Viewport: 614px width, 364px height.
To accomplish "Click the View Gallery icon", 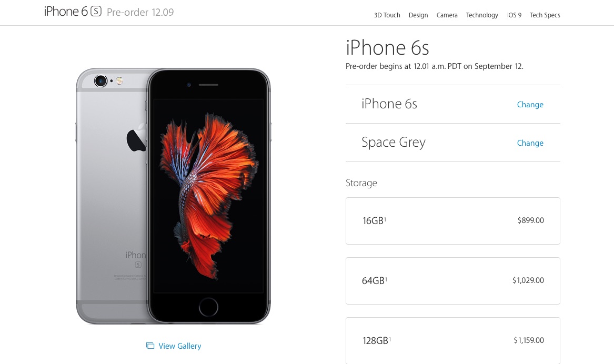I will (150, 346).
